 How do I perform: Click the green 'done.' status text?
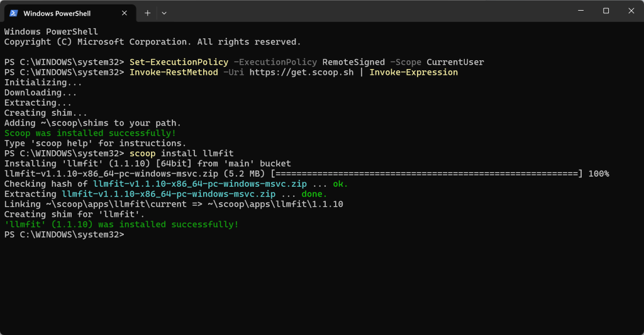tap(314, 194)
